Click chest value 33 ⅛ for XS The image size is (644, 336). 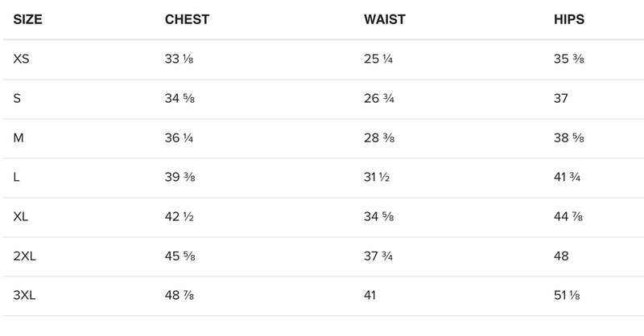(x=178, y=59)
